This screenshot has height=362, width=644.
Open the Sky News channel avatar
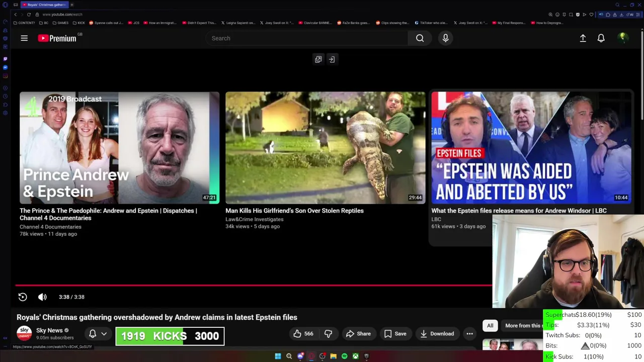click(x=24, y=334)
